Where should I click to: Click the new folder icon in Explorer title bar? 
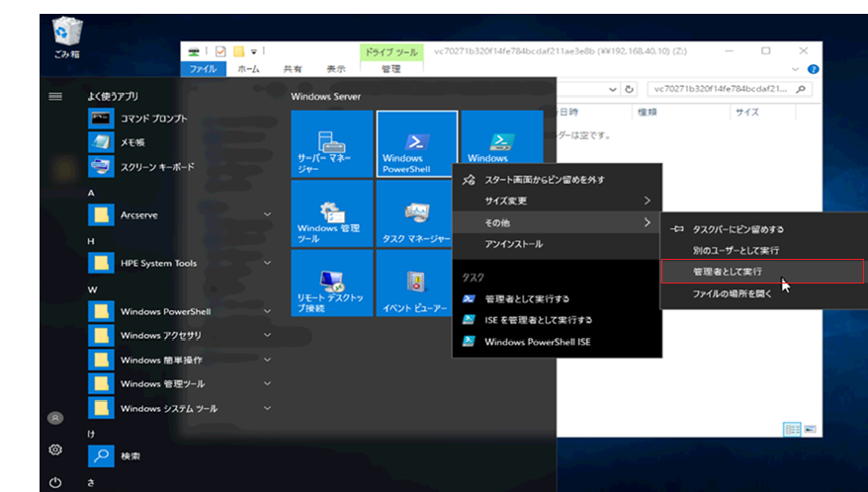coord(238,51)
